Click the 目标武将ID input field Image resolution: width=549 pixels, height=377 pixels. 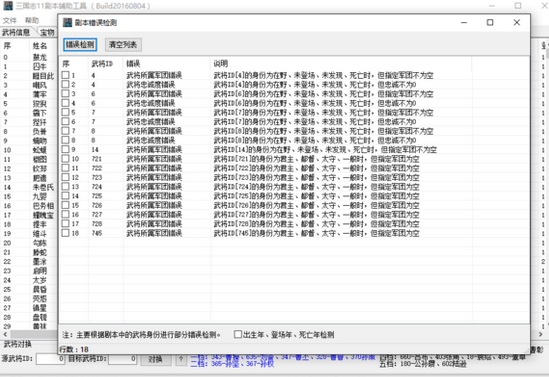(122, 359)
